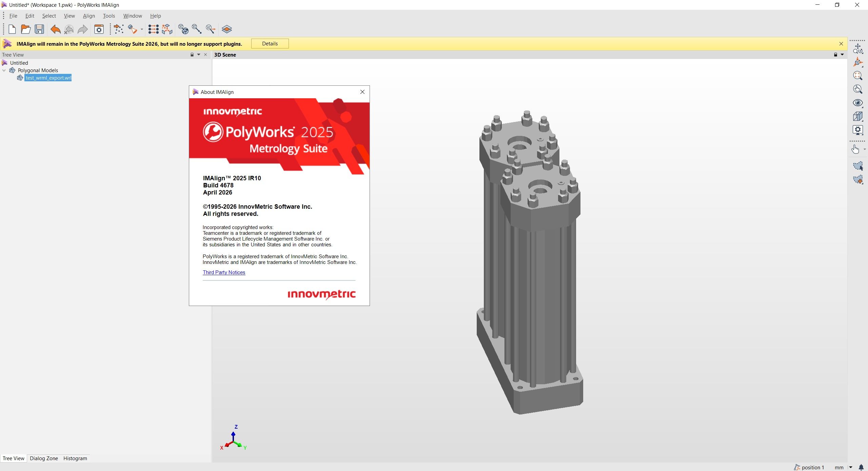Screen dimensions: 868x471
Task: Click the 'position 1' status bar text
Action: point(813,468)
